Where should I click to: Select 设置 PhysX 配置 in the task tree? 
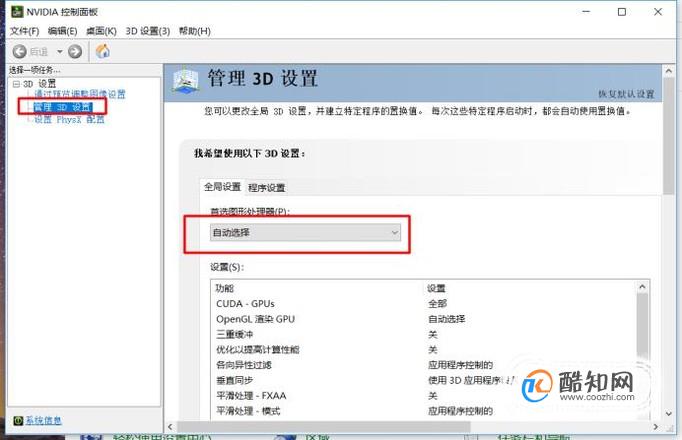69,120
